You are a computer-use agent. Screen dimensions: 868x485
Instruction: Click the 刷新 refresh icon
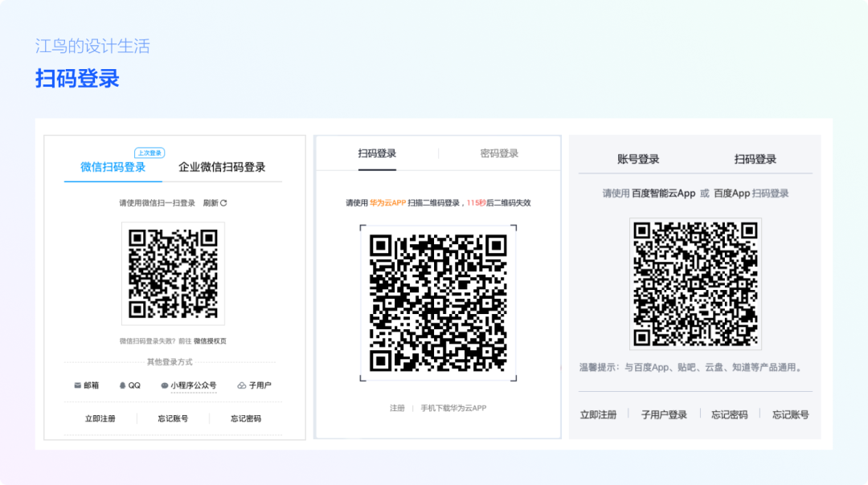coord(223,203)
